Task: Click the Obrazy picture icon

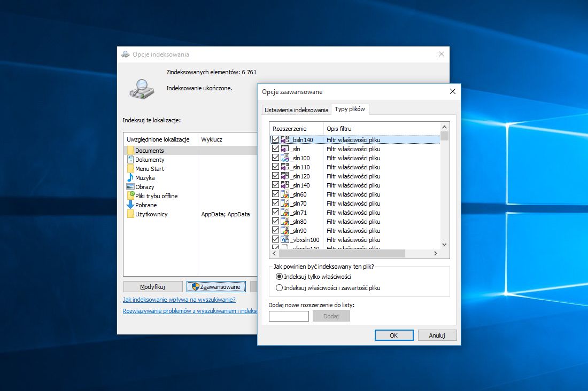Action: 130,187
